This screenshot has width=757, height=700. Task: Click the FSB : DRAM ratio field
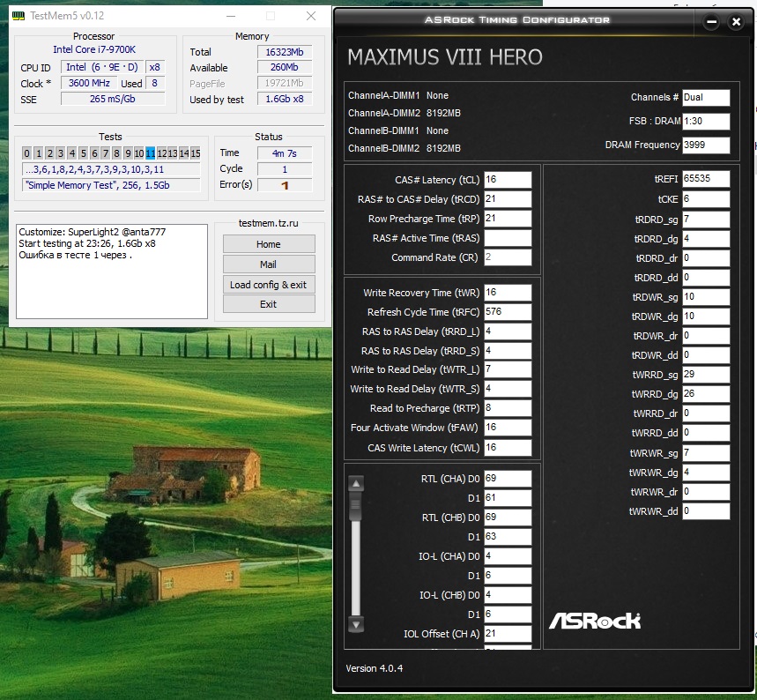[x=706, y=122]
